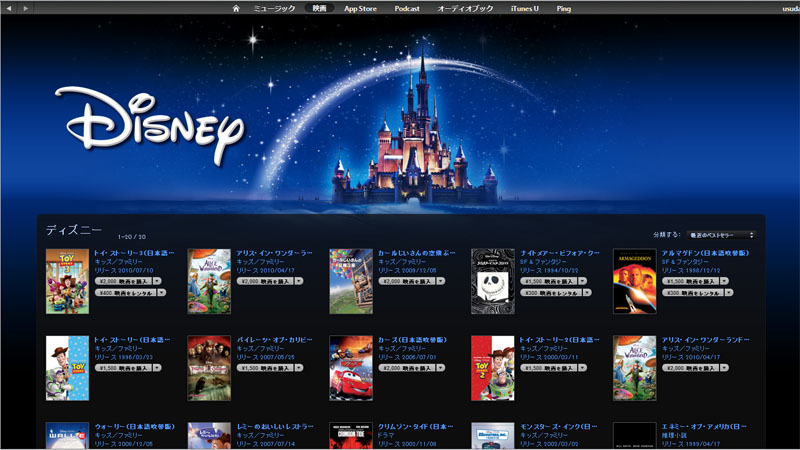Buy Pirates of the Caribbean for ¥1,500

point(265,368)
